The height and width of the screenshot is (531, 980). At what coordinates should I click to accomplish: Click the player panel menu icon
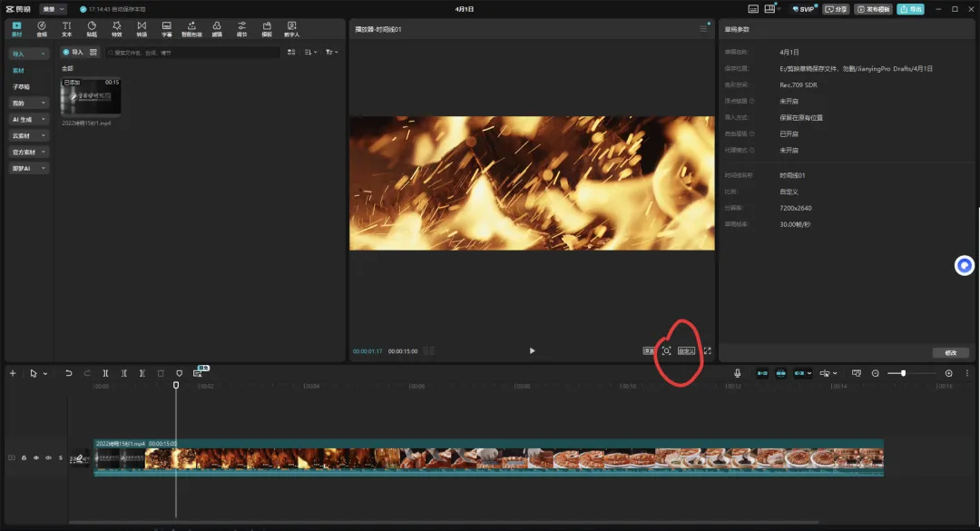click(703, 29)
